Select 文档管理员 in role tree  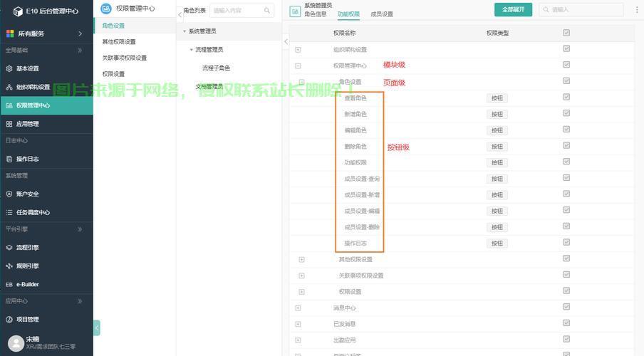(x=209, y=87)
